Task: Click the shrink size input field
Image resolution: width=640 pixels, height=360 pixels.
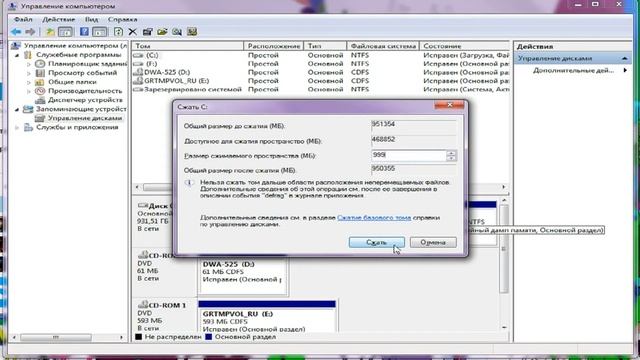Action: click(x=409, y=156)
